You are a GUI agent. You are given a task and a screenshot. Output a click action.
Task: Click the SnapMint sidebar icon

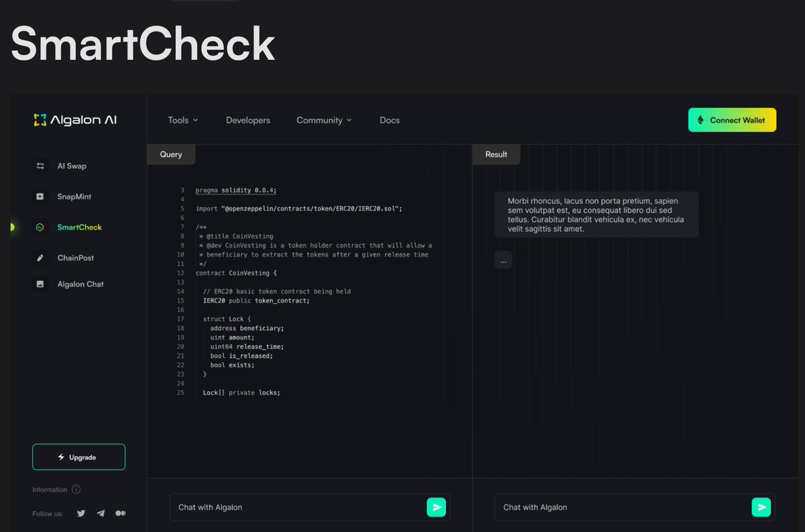pyautogui.click(x=40, y=197)
